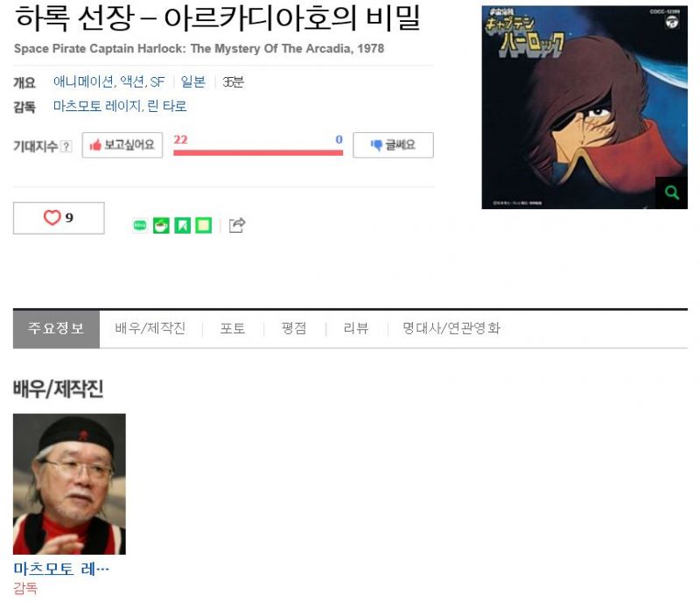Click the heart like icon
This screenshot has width=700, height=609.
(x=52, y=217)
